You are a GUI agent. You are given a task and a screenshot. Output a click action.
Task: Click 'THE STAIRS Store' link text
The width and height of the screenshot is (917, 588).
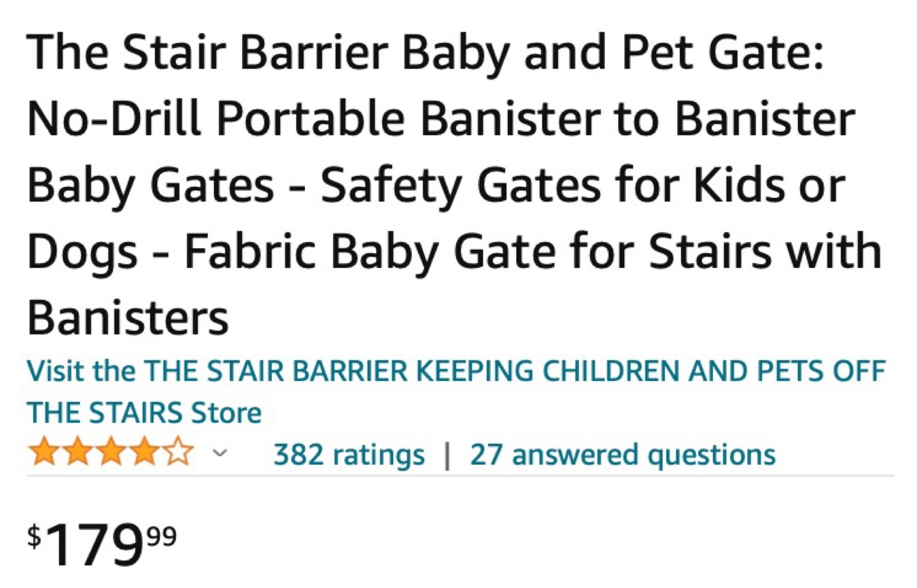(x=144, y=413)
